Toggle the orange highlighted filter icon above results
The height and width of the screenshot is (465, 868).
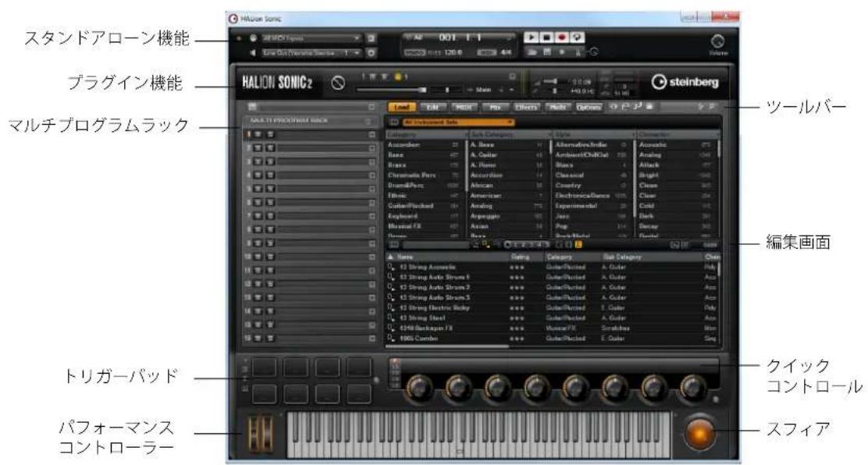(x=578, y=245)
